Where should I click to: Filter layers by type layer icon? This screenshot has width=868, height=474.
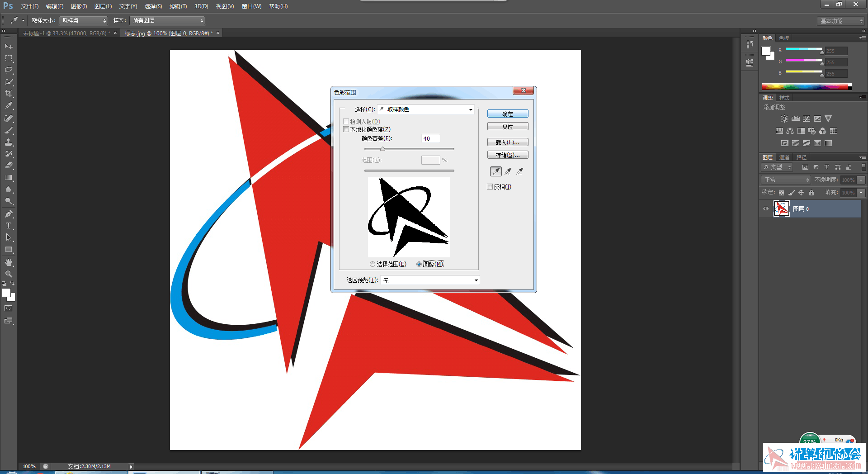(827, 167)
